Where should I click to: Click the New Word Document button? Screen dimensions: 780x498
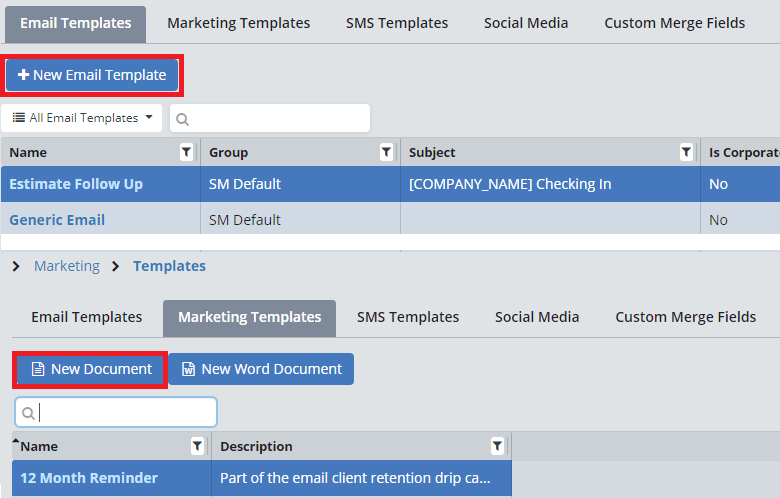pos(261,369)
